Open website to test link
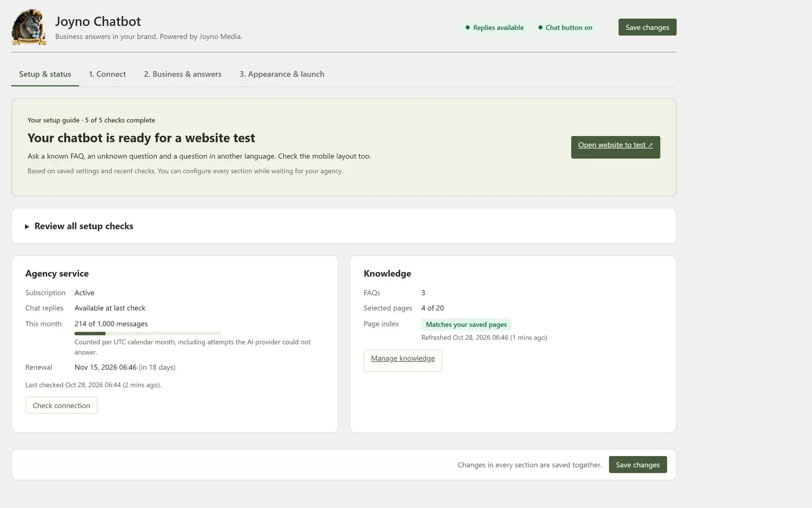Viewport: 812px width, 508px height. pyautogui.click(x=615, y=147)
